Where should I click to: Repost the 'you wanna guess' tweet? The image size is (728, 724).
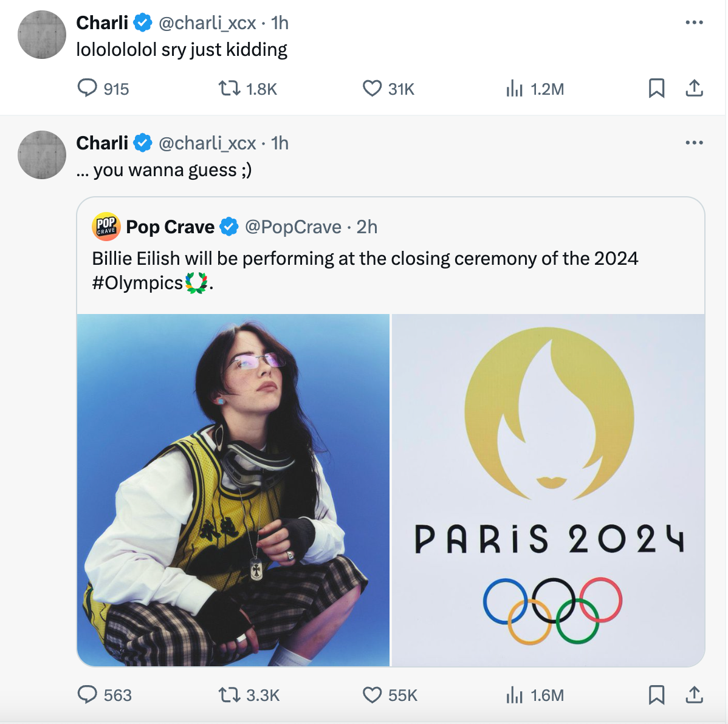tap(229, 694)
